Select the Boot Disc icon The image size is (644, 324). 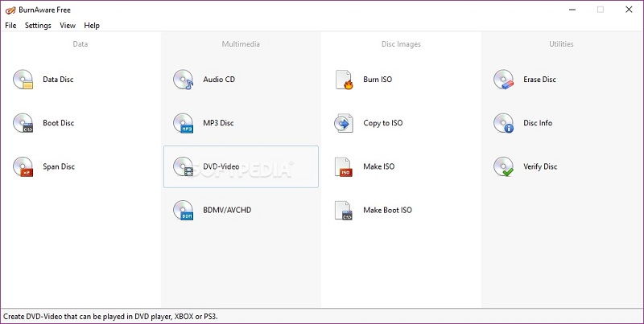tap(23, 123)
